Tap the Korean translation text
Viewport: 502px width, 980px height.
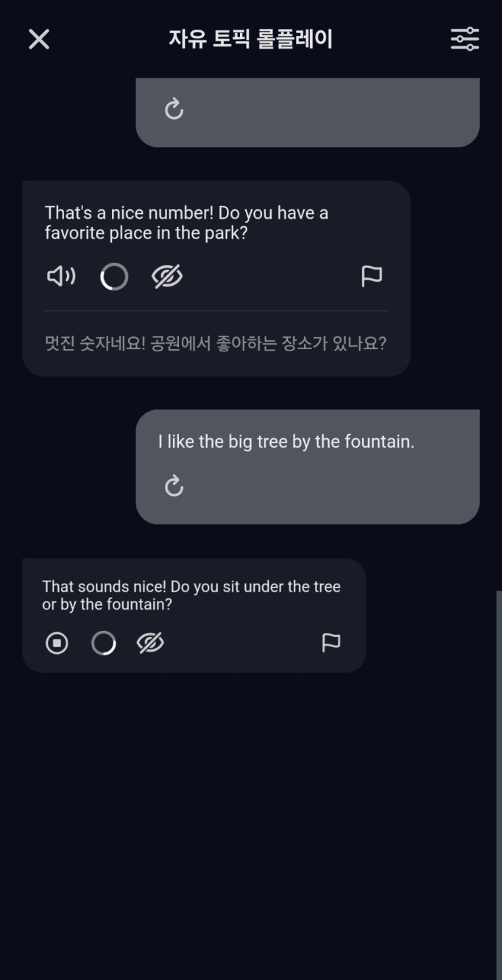[216, 343]
